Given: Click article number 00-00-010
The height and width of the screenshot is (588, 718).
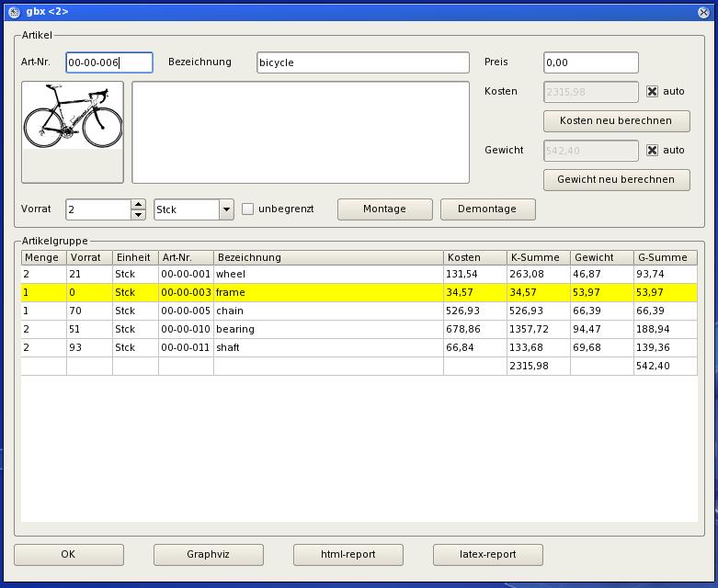Looking at the screenshot, I should 186,329.
